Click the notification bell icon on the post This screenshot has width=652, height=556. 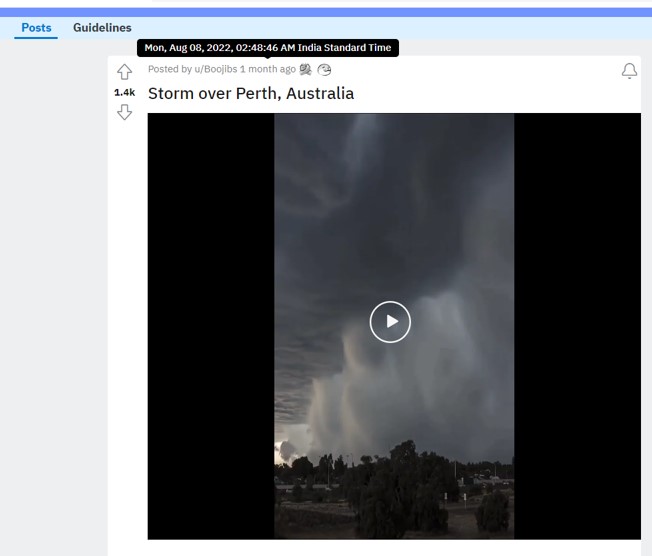click(x=629, y=71)
